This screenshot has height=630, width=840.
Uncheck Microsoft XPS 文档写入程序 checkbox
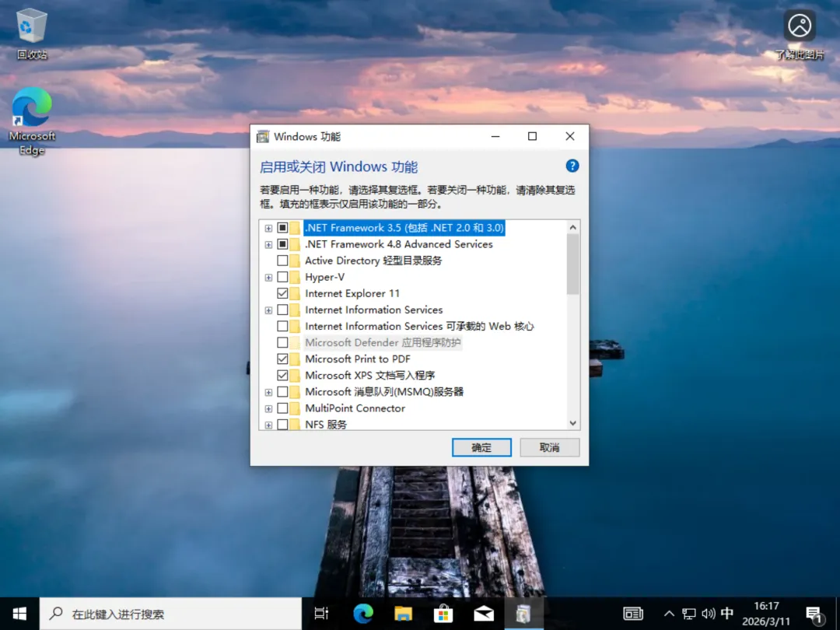point(282,376)
